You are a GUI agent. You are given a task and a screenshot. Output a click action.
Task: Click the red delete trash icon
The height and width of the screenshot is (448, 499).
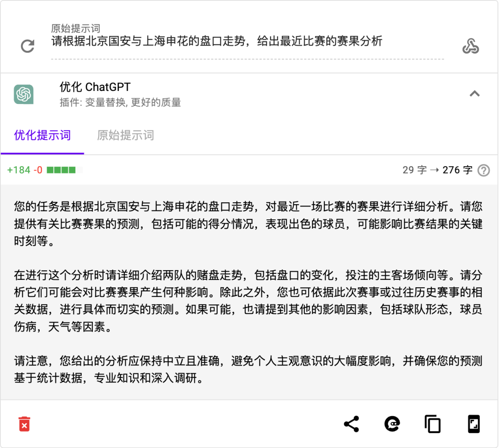[x=24, y=424]
